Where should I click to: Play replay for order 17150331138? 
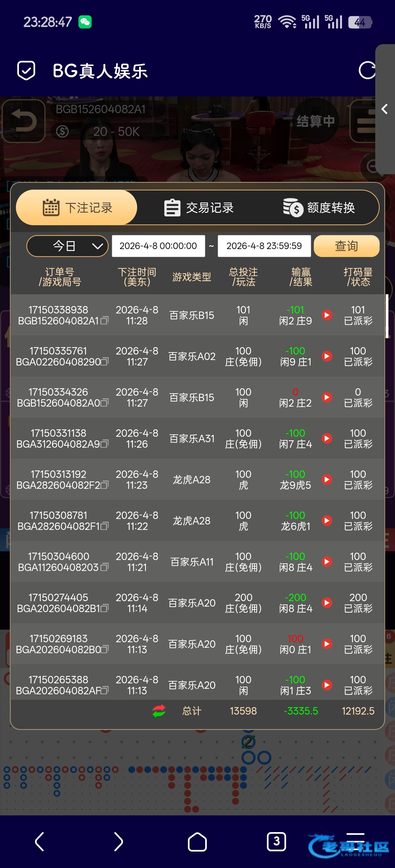[326, 438]
